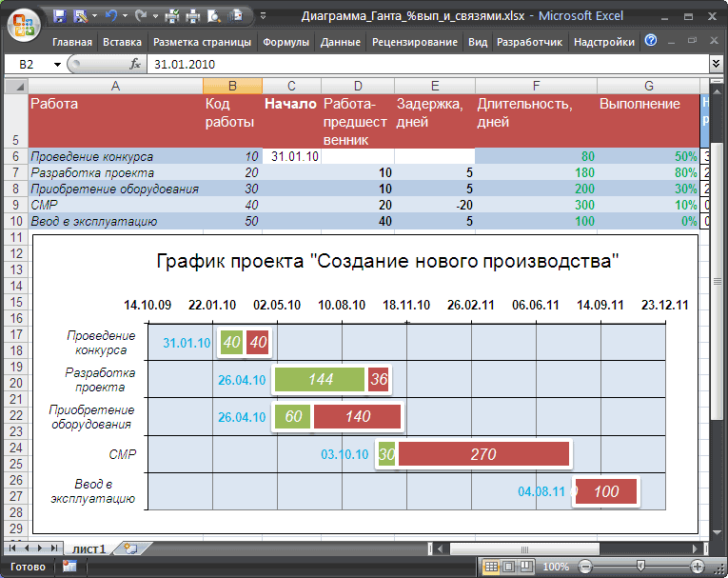Viewport: 728px width, 578px height.
Task: Select column B header
Action: (232, 86)
